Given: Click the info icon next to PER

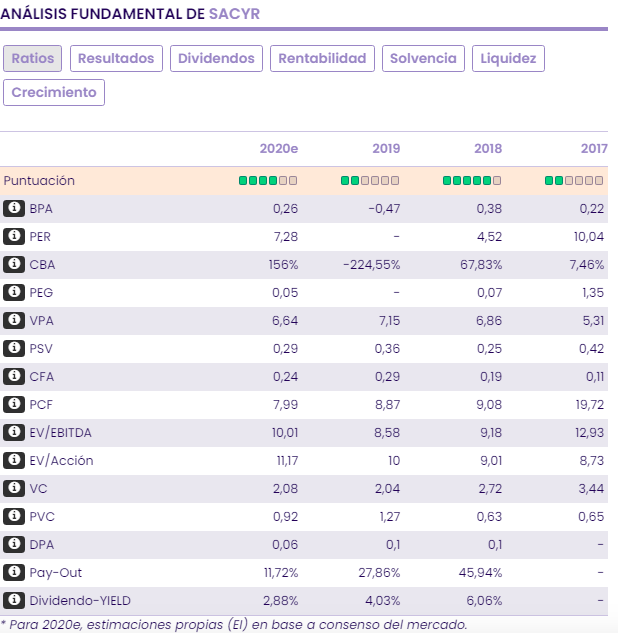Looking at the screenshot, I should pyautogui.click(x=14, y=237).
